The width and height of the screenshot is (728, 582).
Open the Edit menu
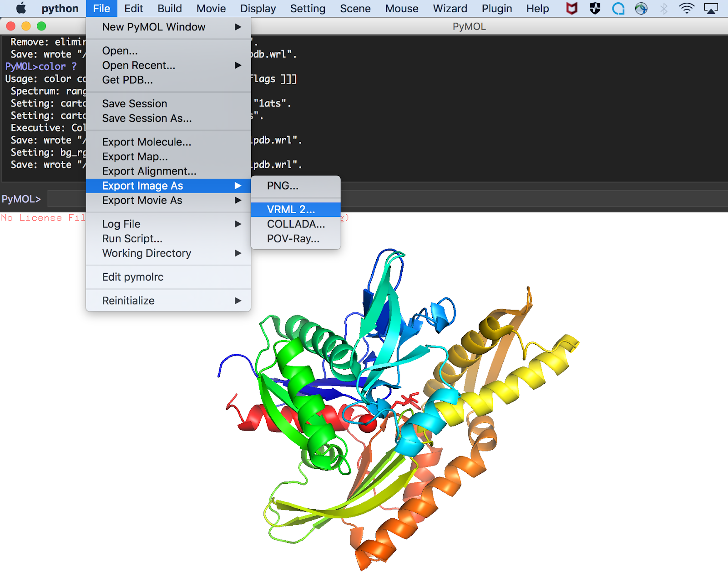(x=134, y=9)
